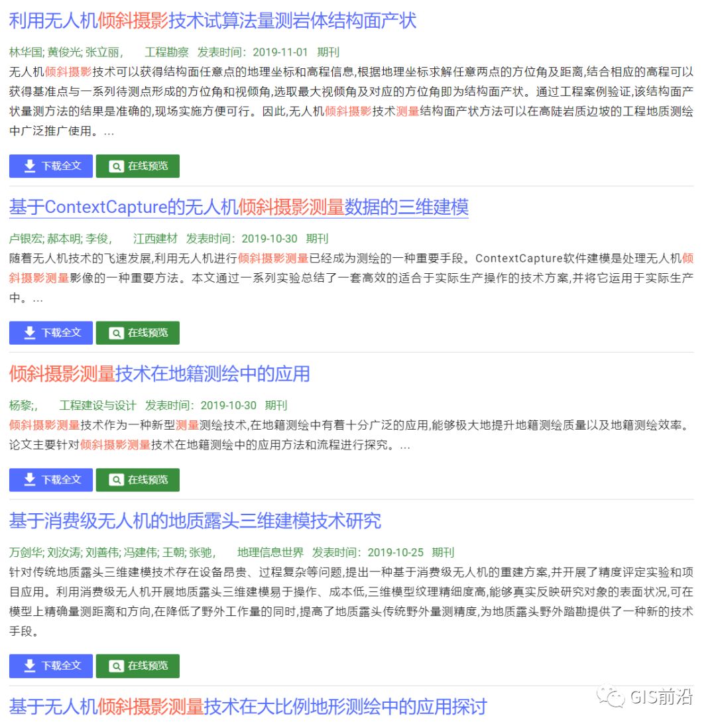The image size is (716, 728).
Task: Click the magnifier icon in first 在线预览 button
Action: click(x=116, y=166)
